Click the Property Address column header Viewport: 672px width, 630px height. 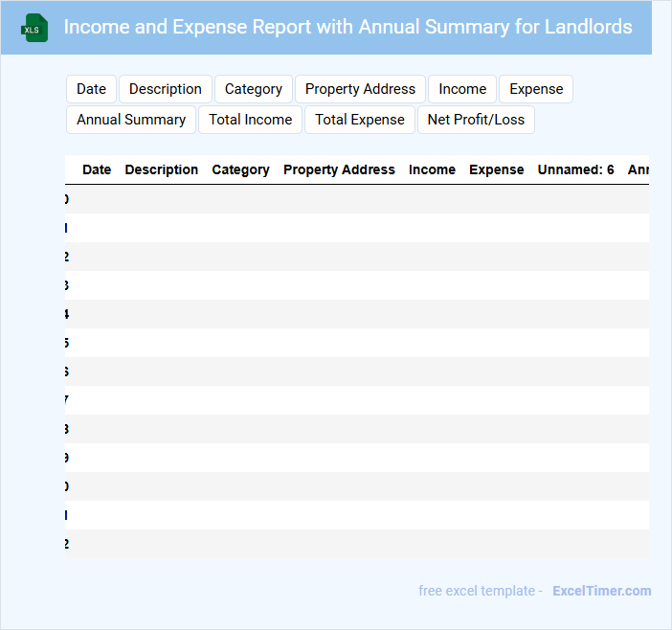click(x=339, y=169)
